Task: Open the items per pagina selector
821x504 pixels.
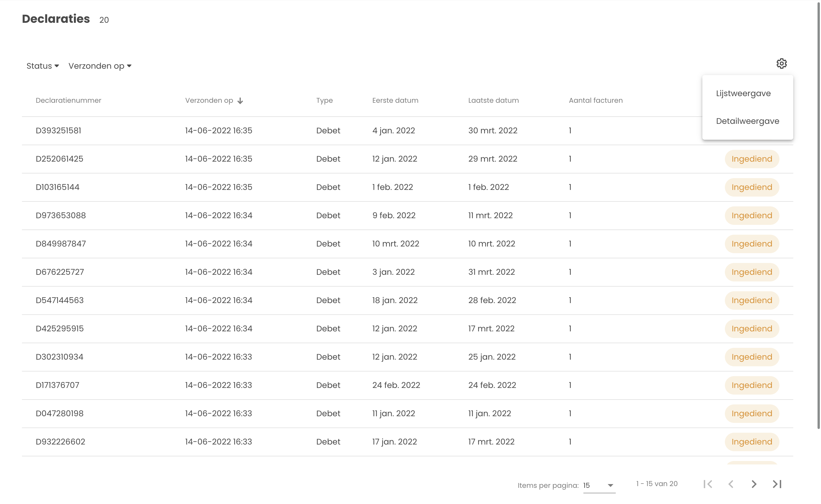Action: point(599,485)
